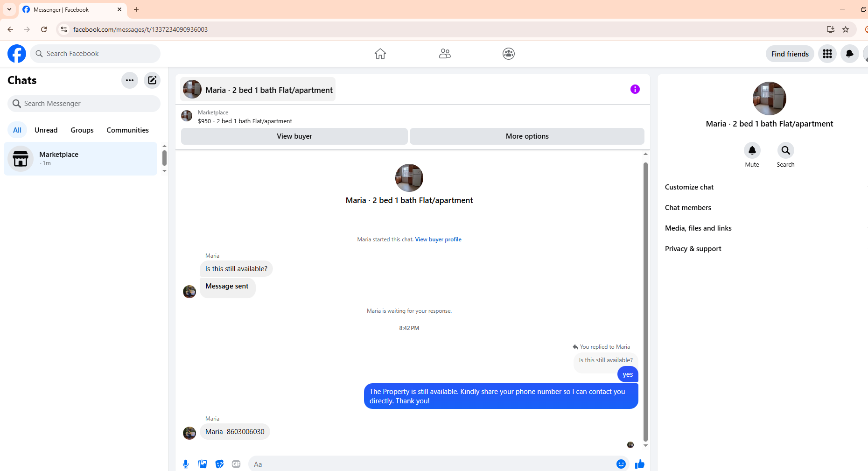Click 'The Property is still available' message
Screen dimensions: 868x471
point(501,396)
